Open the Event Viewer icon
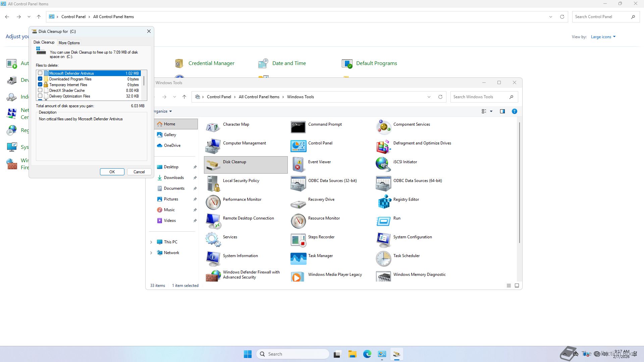Image resolution: width=644 pixels, height=362 pixels. point(298,164)
